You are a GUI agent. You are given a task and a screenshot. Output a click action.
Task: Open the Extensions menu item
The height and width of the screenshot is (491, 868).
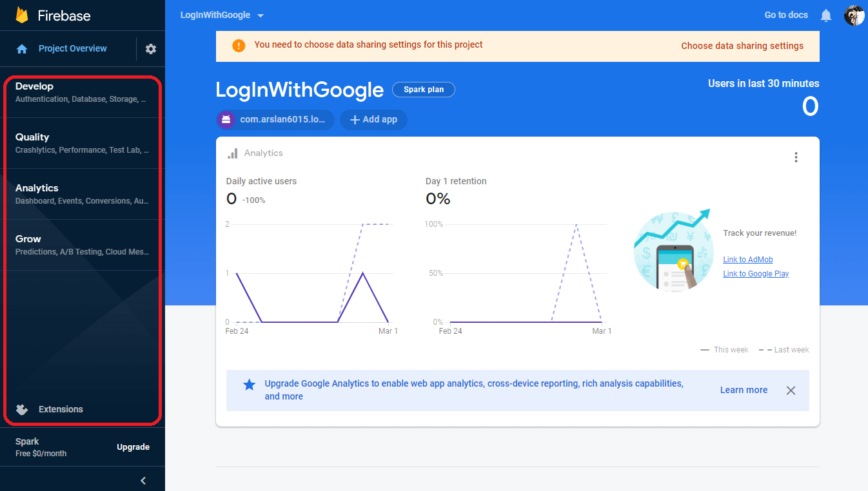click(x=61, y=409)
